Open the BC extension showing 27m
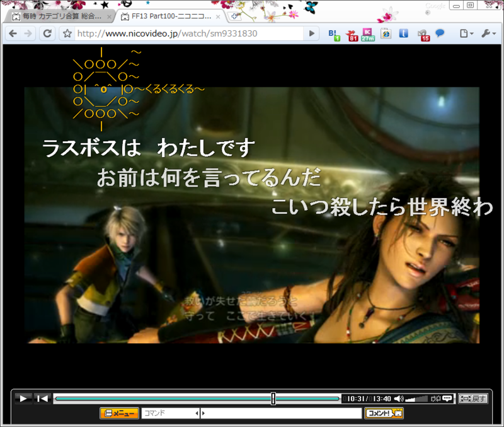Screen dimensions: 504x427 tap(368, 35)
